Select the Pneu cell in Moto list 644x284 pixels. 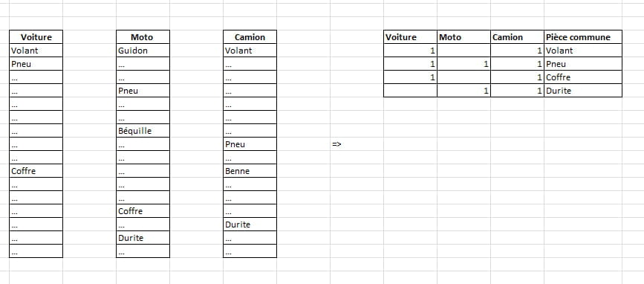[x=143, y=91]
